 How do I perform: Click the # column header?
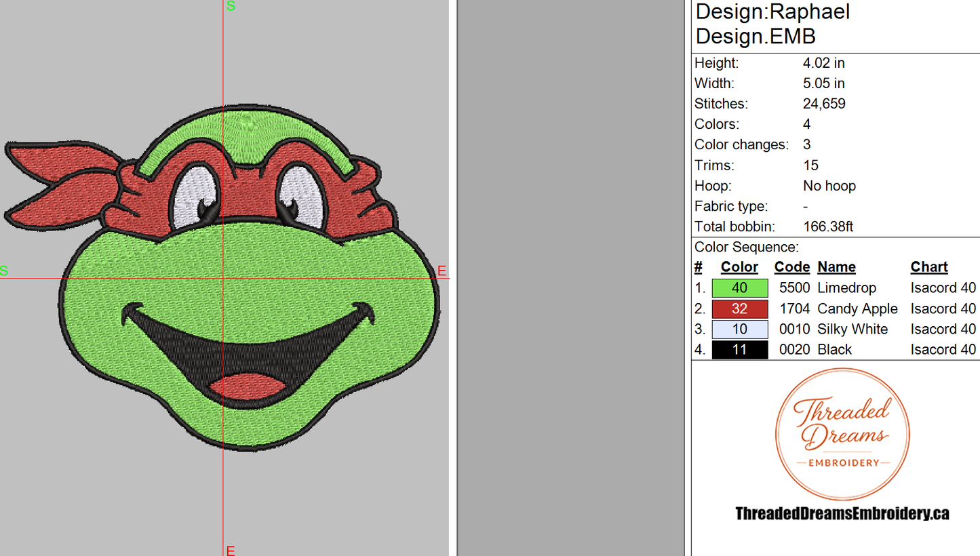699,267
